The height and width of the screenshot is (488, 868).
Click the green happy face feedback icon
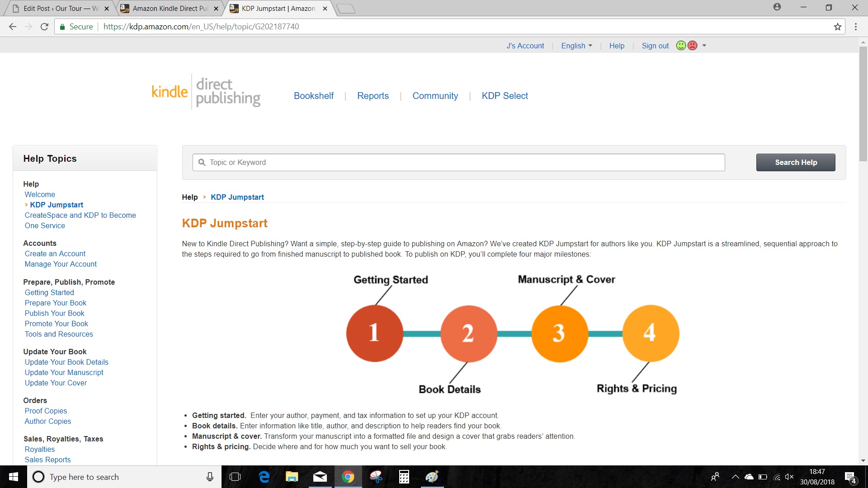pyautogui.click(x=681, y=46)
